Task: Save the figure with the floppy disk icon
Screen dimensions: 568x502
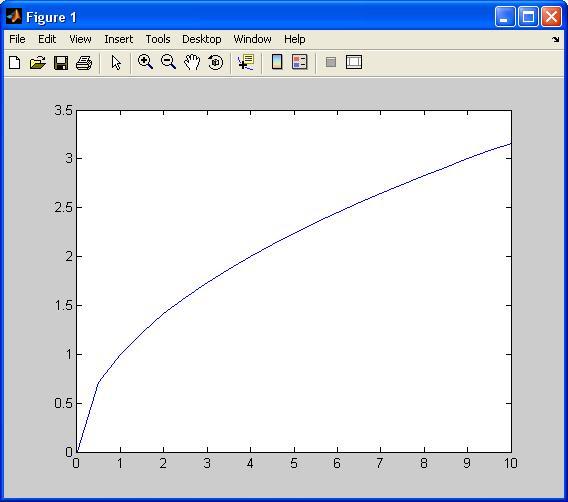Action: click(61, 63)
